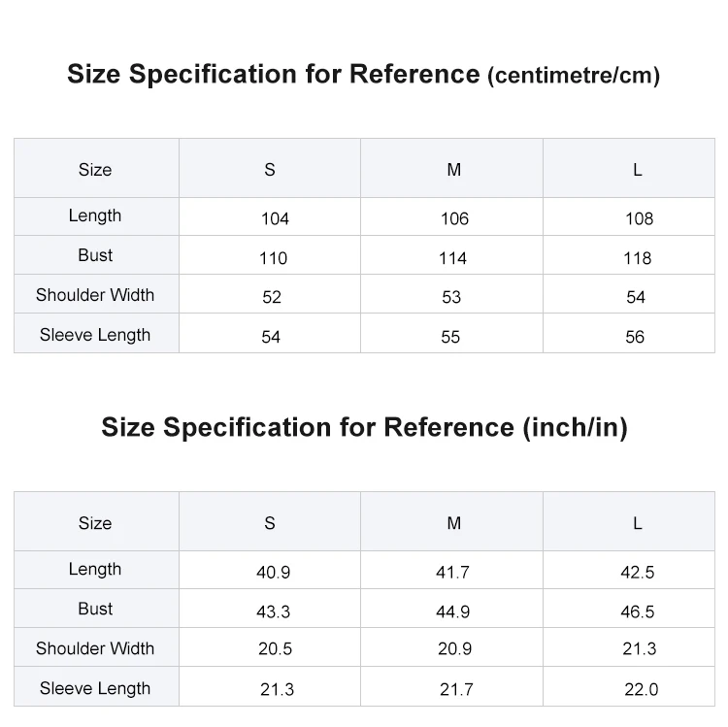The width and height of the screenshot is (728, 727).
Task: Click the Length row label in centimetre table
Action: click(x=95, y=215)
